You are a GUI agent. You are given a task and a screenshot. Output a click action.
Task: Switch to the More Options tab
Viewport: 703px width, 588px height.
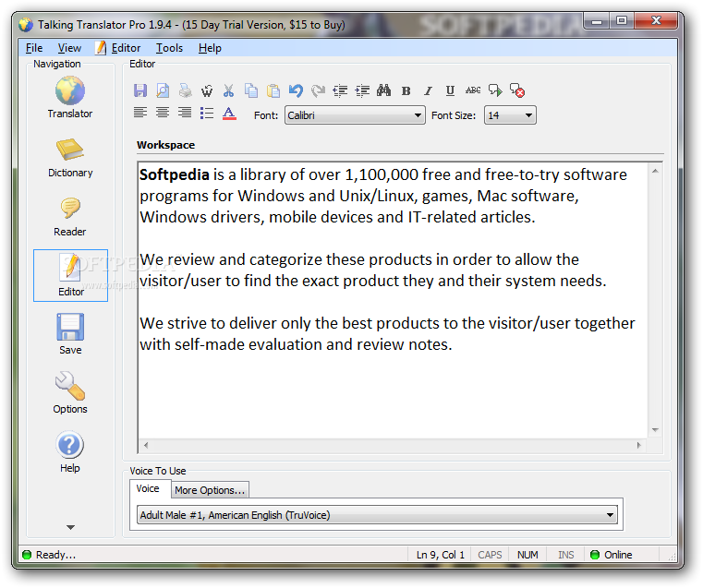[x=210, y=490]
